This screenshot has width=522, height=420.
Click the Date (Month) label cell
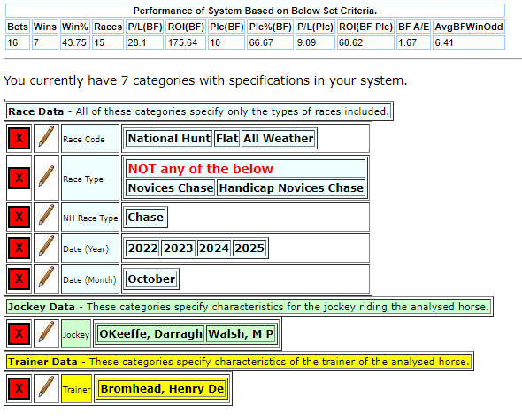coord(90,279)
